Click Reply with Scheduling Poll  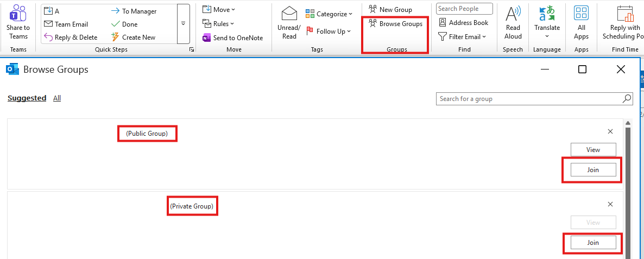coord(622,23)
